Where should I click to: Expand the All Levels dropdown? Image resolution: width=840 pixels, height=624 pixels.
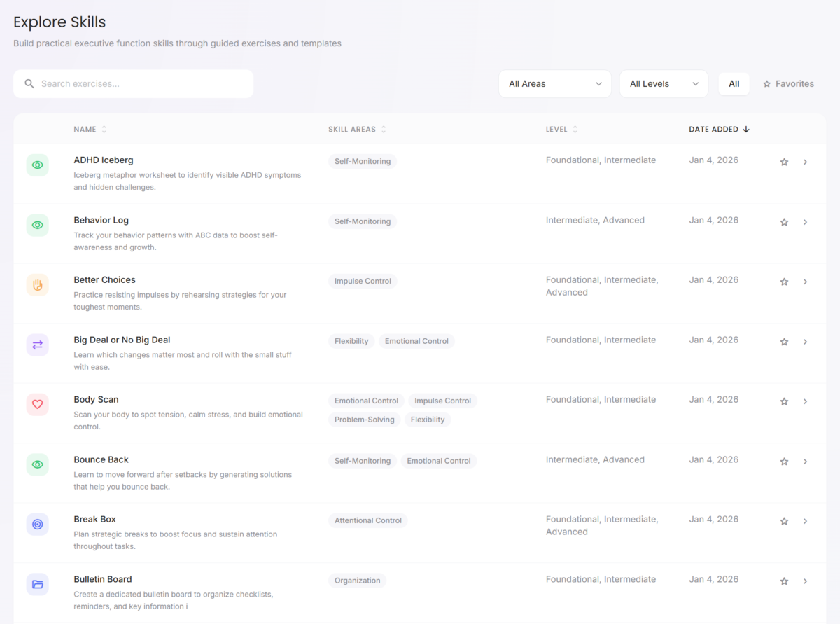tap(664, 84)
